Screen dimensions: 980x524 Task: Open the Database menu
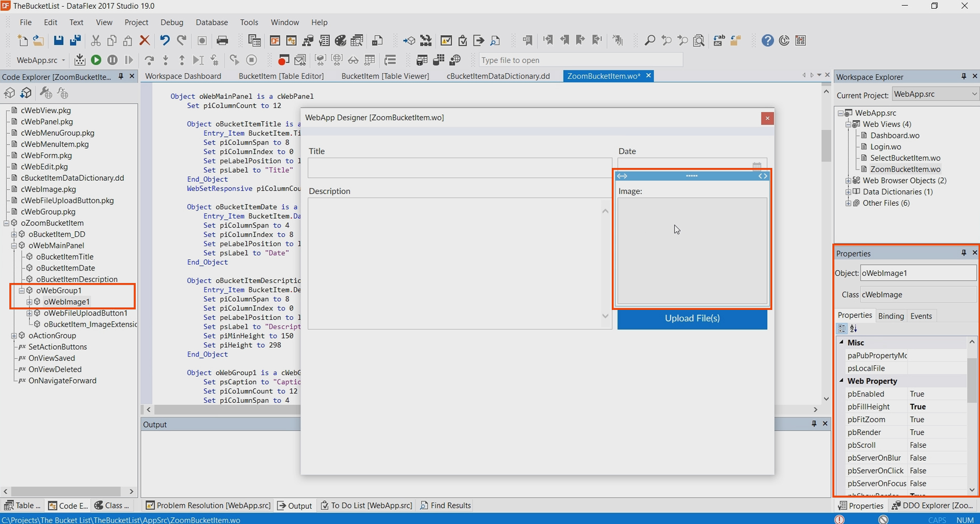coord(211,22)
